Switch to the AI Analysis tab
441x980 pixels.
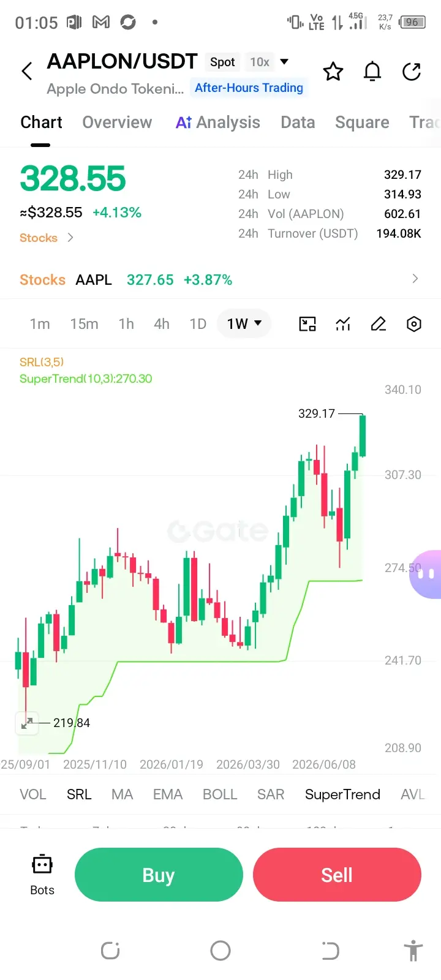218,123
